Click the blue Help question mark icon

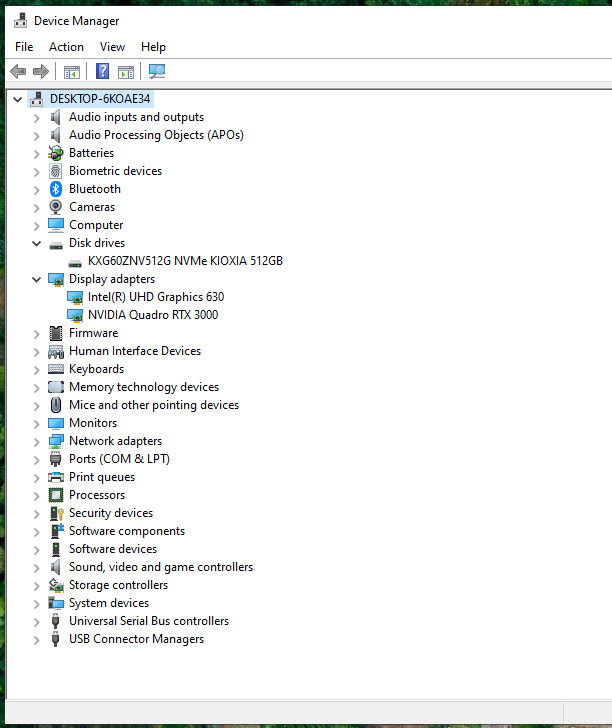tap(102, 71)
